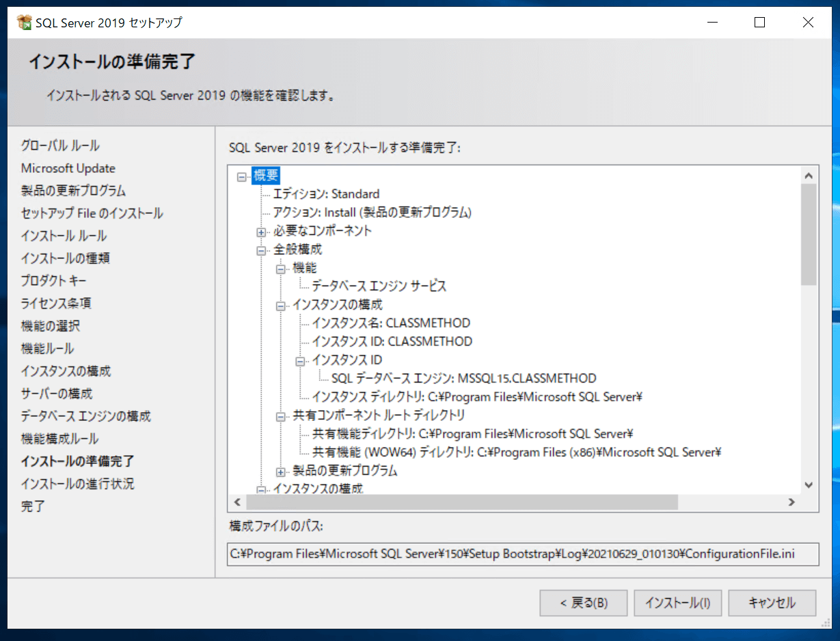Click the SQL Server setup icon in the title bar

pos(25,22)
